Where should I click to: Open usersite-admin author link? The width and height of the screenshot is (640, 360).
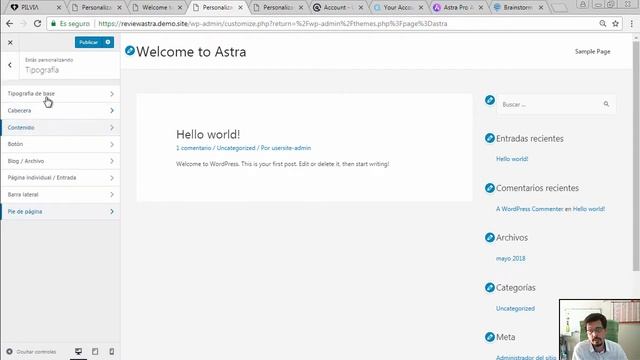(x=291, y=148)
